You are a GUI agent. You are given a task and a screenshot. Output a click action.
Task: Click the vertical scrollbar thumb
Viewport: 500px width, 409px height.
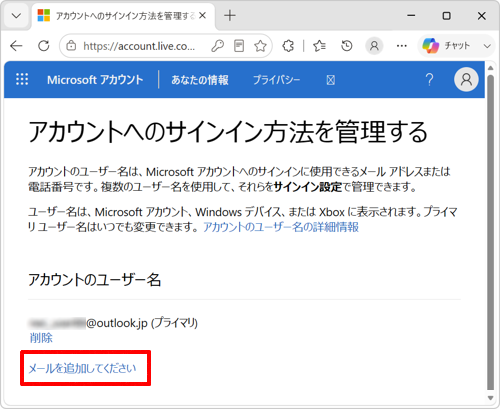click(490, 233)
